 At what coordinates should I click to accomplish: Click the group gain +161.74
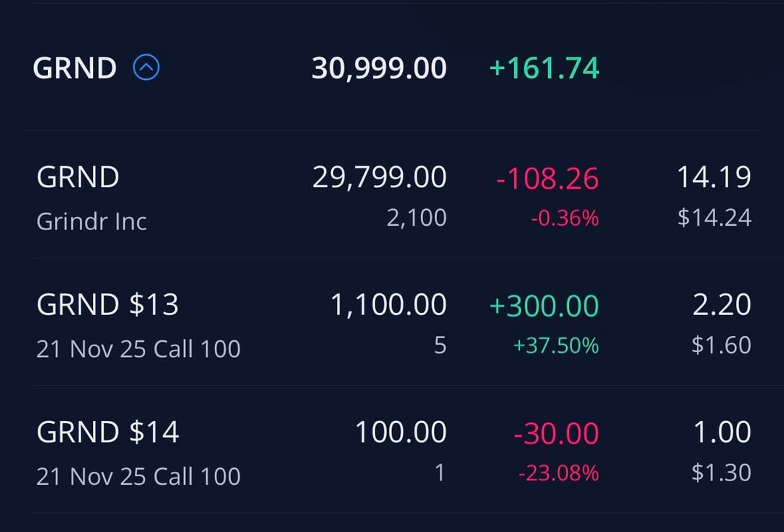[544, 68]
